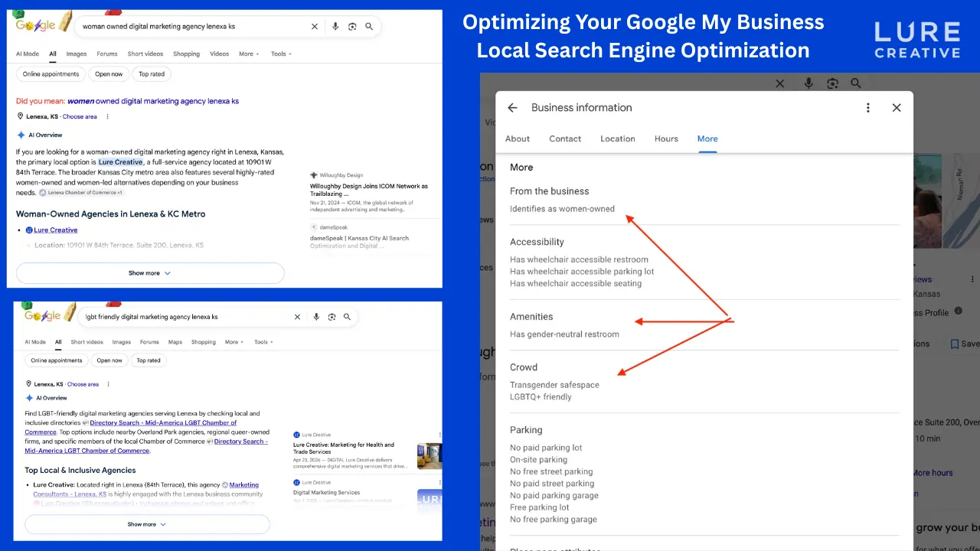Screen dimensions: 980x551
Task: Switch to the Contact tab in Business information
Action: [x=565, y=139]
